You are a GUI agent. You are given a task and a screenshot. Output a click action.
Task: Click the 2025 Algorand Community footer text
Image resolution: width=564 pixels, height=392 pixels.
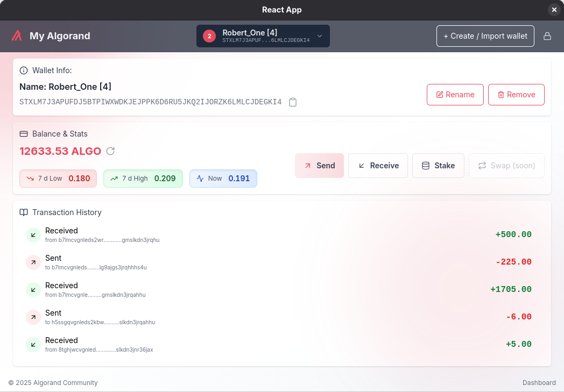click(x=53, y=383)
